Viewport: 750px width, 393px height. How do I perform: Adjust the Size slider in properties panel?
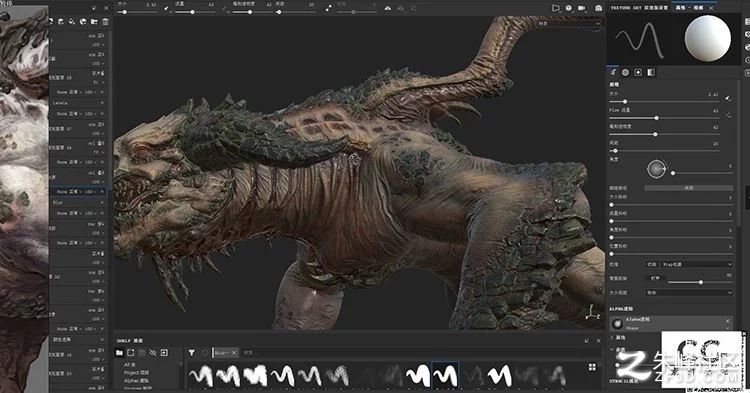click(664, 101)
